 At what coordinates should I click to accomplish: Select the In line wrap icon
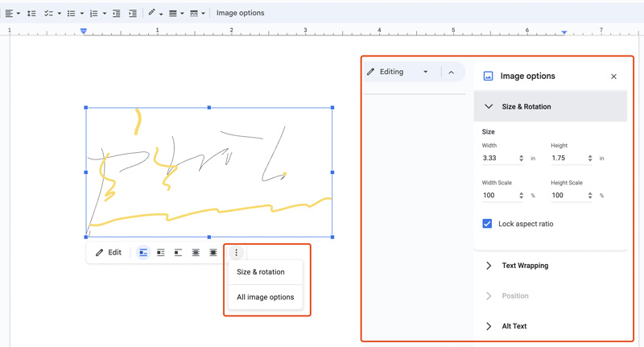[143, 253]
